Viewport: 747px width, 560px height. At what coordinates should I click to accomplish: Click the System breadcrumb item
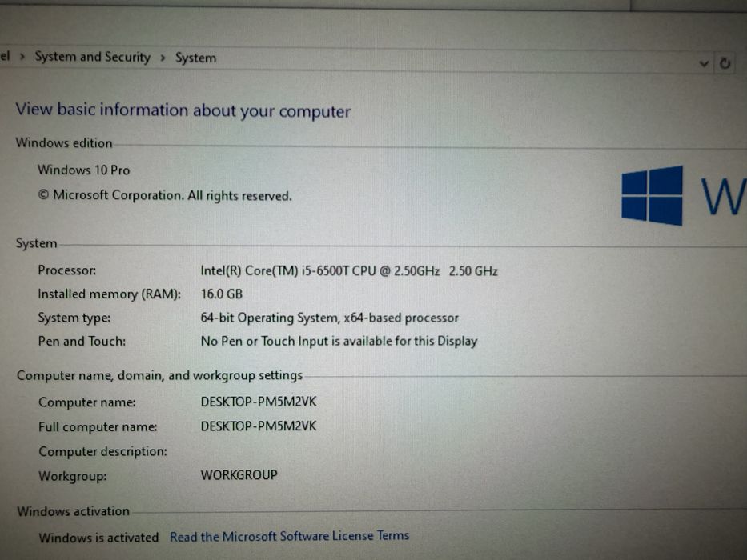[x=196, y=58]
